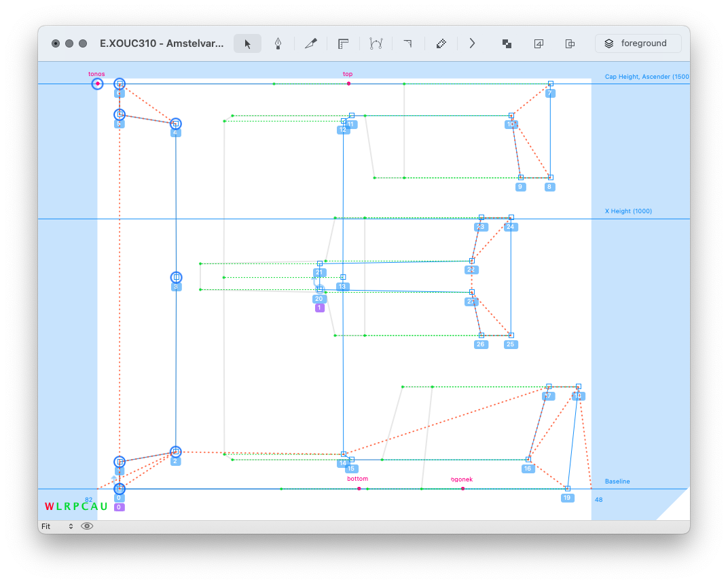Click the overlapping squares toolbar icon
The image size is (728, 584).
507,43
